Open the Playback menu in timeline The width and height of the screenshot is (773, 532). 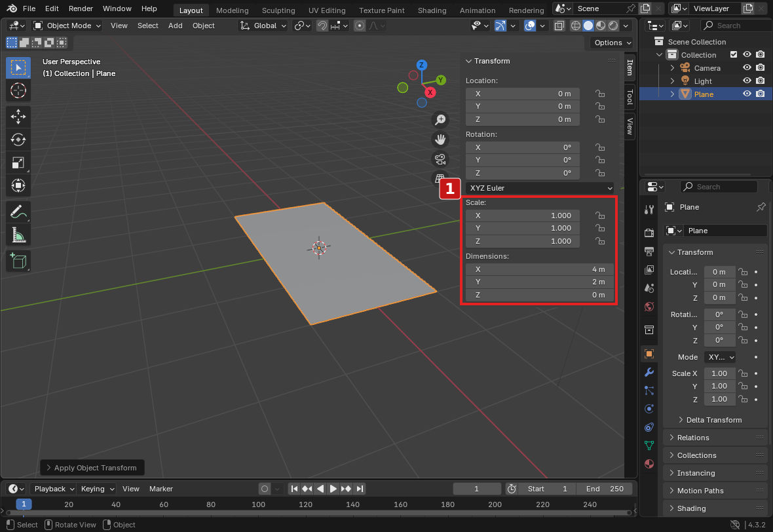pyautogui.click(x=53, y=489)
